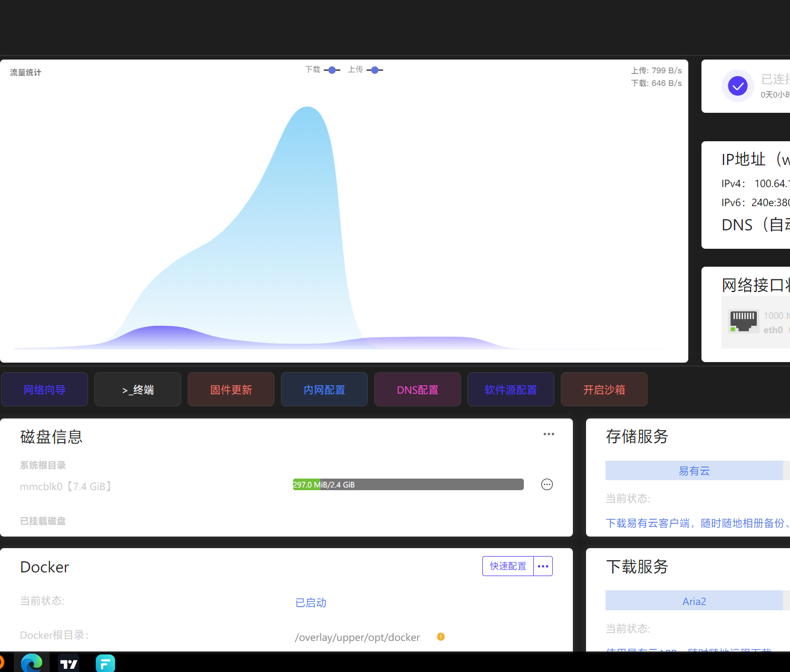Select the 易有云 storage service tab
Image resolution: width=790 pixels, height=672 pixels.
[694, 471]
